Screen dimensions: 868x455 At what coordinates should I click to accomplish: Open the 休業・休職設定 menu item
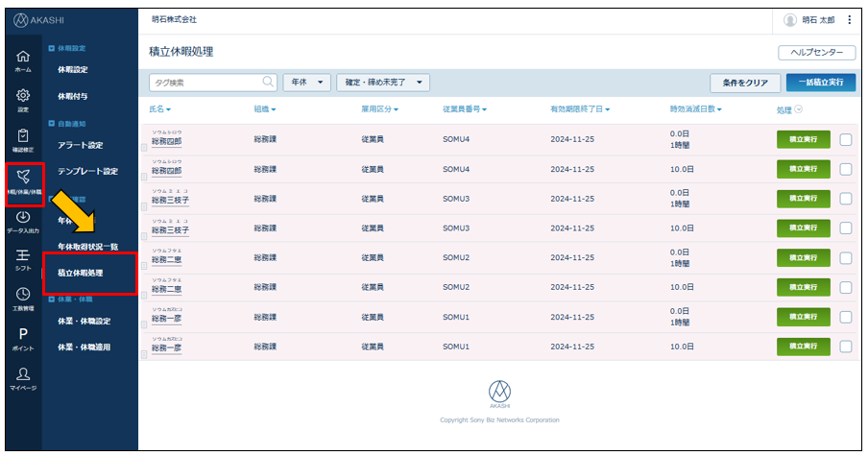click(x=84, y=321)
